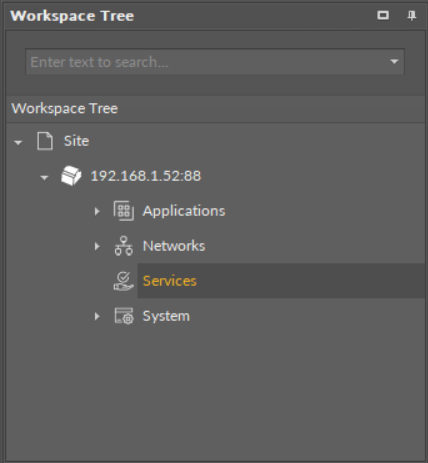
Task: Focus the 'Enter text to search' field
Action: click(x=208, y=62)
